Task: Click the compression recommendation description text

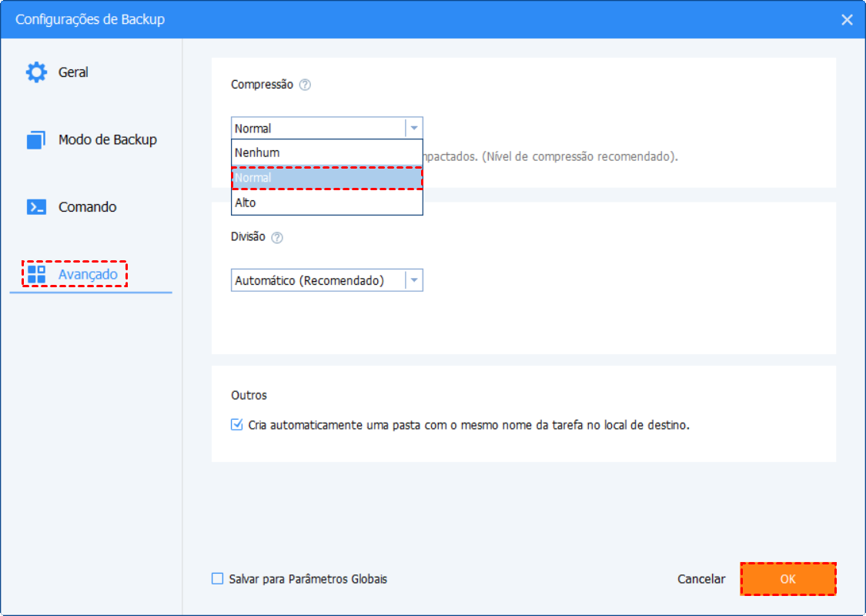Action: tap(550, 157)
